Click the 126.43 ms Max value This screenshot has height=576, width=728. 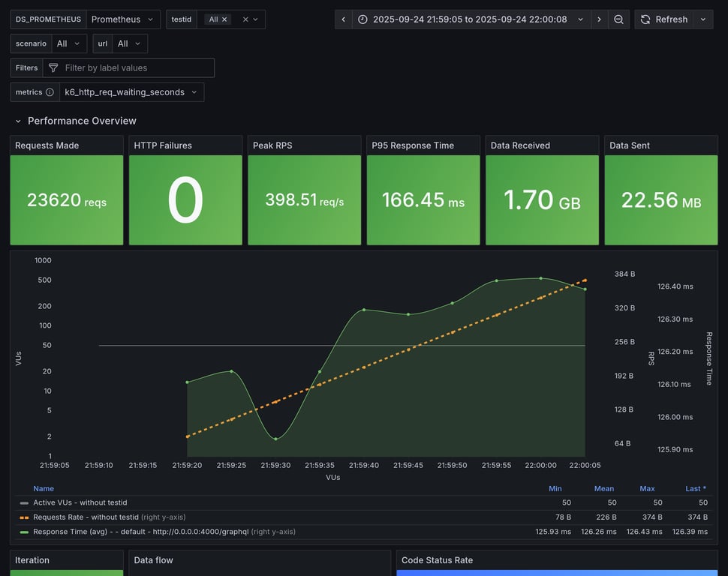click(x=645, y=532)
